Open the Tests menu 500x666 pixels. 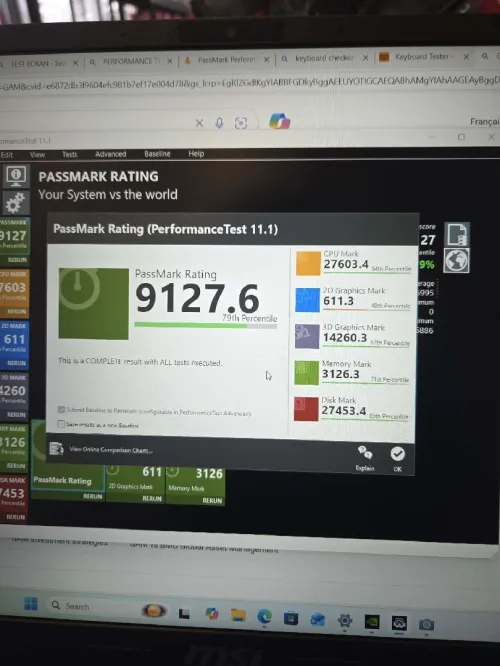(70, 154)
